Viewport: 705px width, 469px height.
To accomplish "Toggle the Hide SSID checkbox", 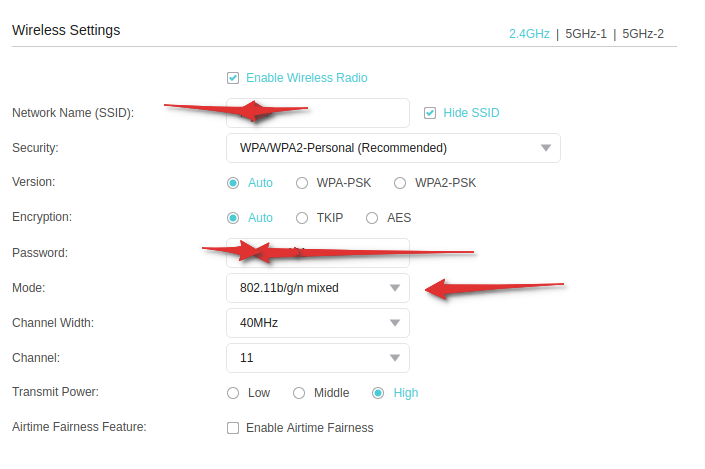I will [x=431, y=113].
